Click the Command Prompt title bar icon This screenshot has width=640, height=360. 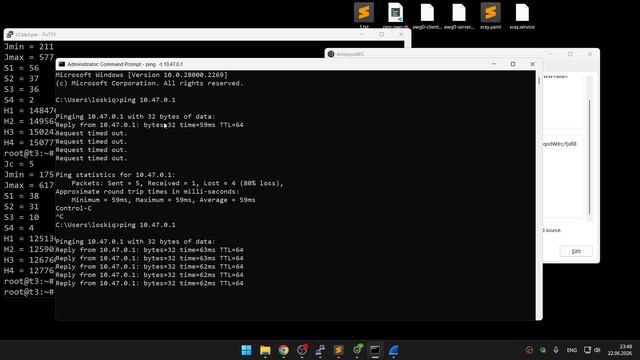62,64
